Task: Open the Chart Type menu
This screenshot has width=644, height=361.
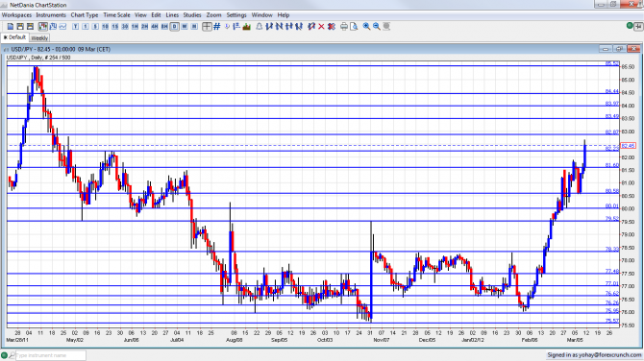Action: (85, 15)
